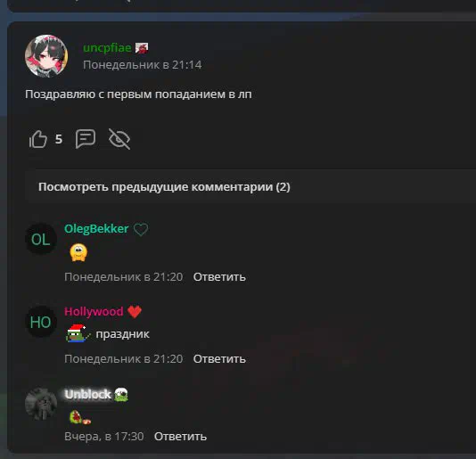This screenshot has height=459, width=476.
Task: Click the hugging emoji in OlegBekker's comment
Action: [x=78, y=252]
